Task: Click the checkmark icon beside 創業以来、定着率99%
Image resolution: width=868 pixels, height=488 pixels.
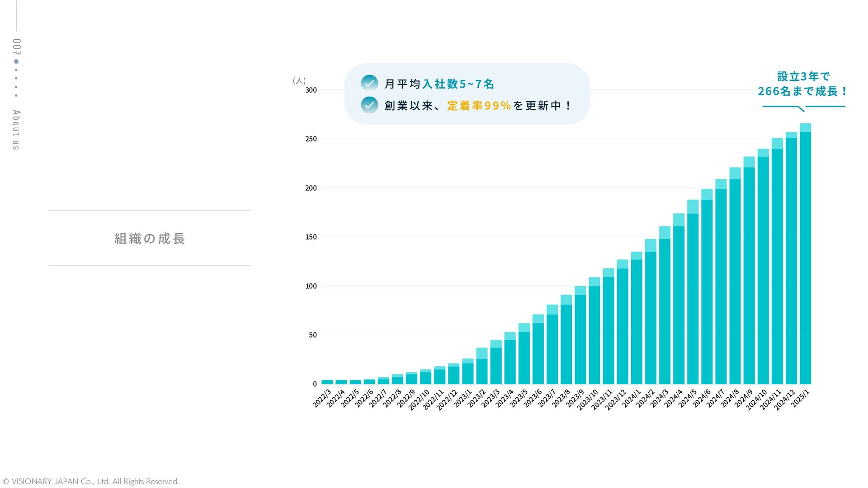Action: point(369,105)
